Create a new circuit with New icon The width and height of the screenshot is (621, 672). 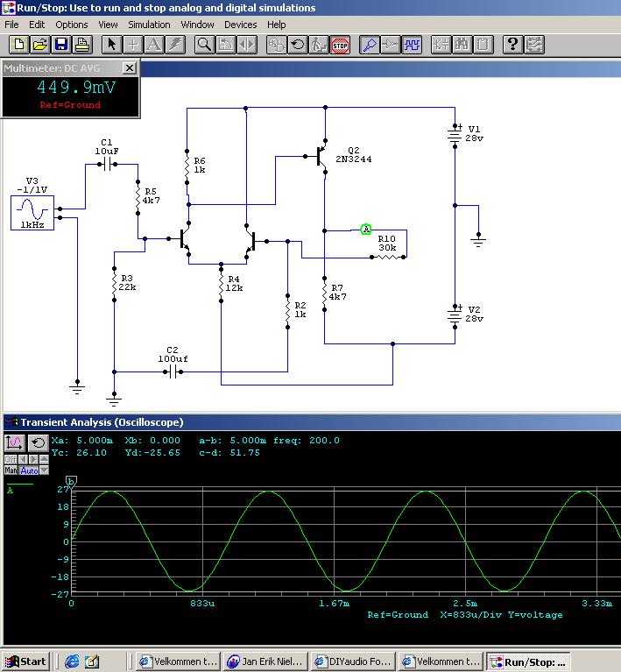19,45
